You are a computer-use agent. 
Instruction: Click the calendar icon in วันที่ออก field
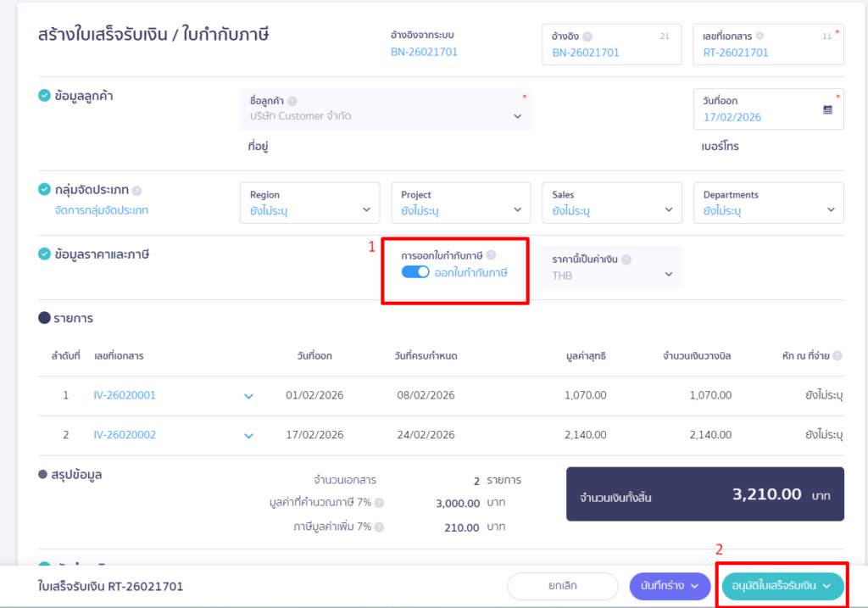827,109
